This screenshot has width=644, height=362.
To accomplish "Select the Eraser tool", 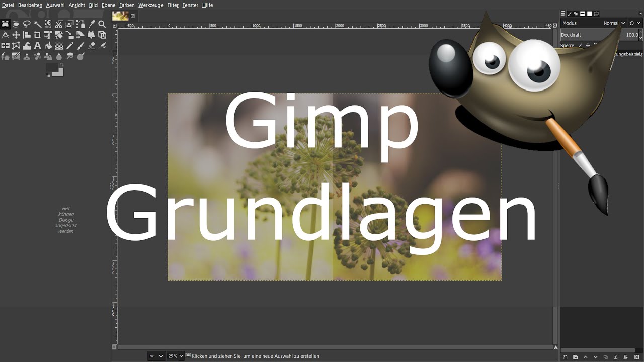I will [x=91, y=46].
